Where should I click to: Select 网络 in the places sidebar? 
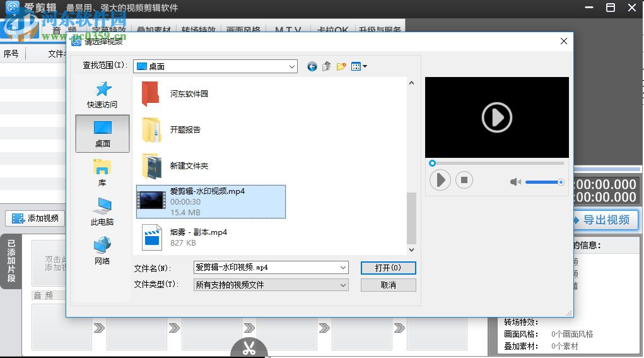[x=102, y=251]
